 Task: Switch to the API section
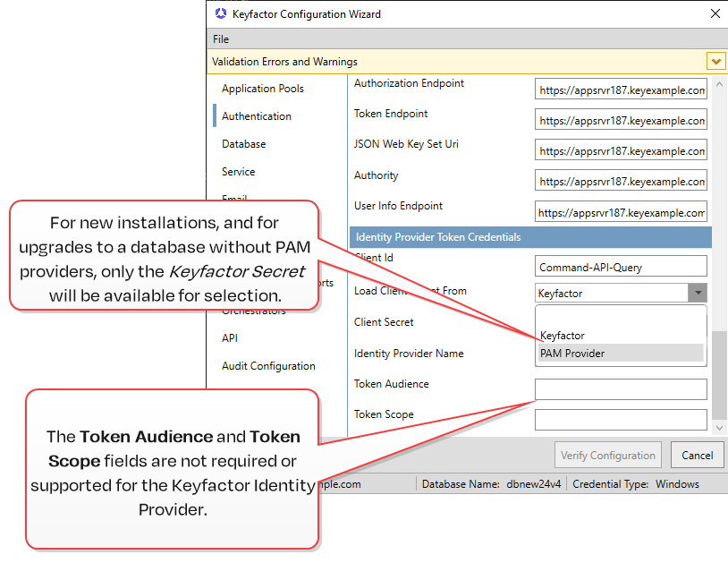click(x=230, y=338)
